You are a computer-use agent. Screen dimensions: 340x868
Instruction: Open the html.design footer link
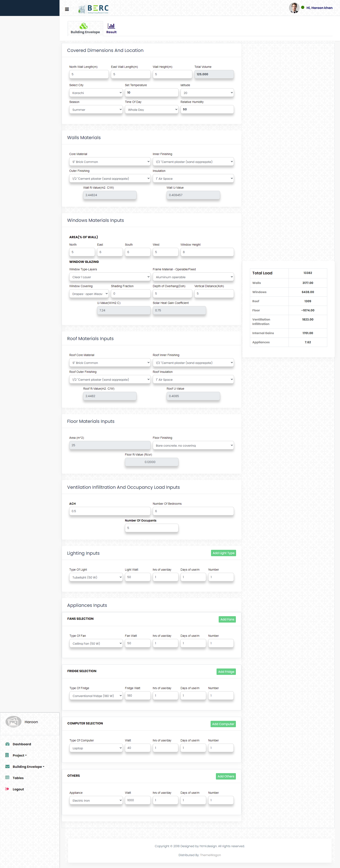208,846
